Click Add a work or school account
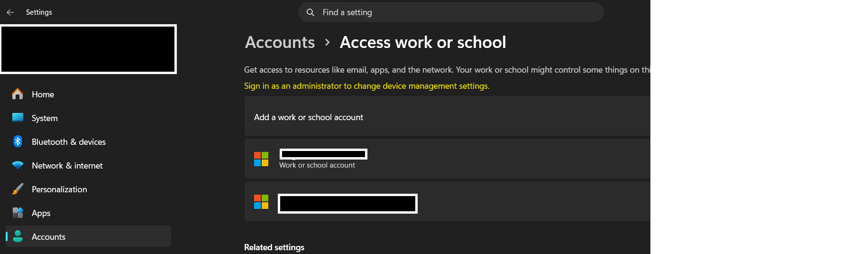 click(447, 117)
